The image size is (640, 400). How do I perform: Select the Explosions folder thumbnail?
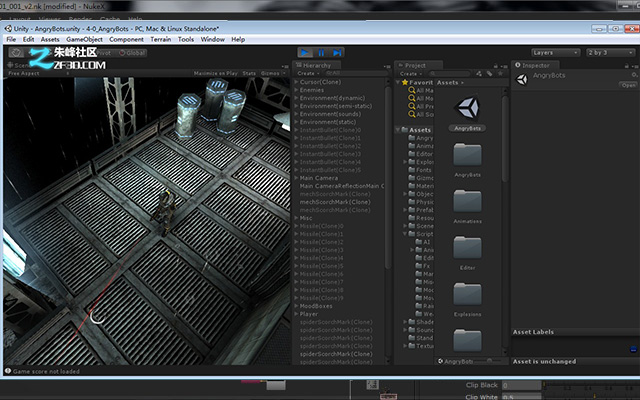pyautogui.click(x=467, y=294)
